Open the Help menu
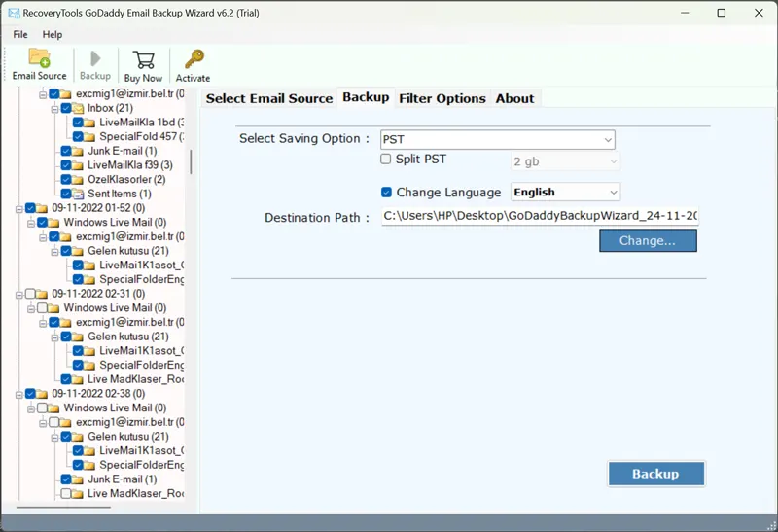 point(52,34)
